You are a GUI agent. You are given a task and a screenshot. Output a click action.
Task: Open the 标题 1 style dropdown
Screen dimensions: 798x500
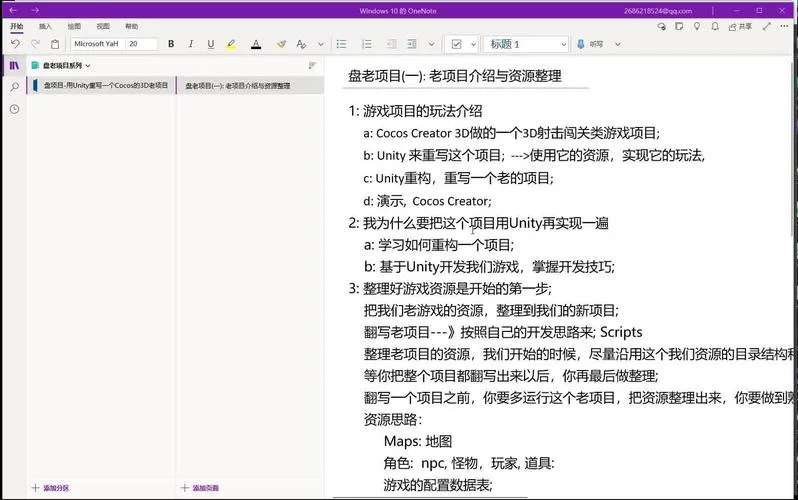(x=526, y=44)
